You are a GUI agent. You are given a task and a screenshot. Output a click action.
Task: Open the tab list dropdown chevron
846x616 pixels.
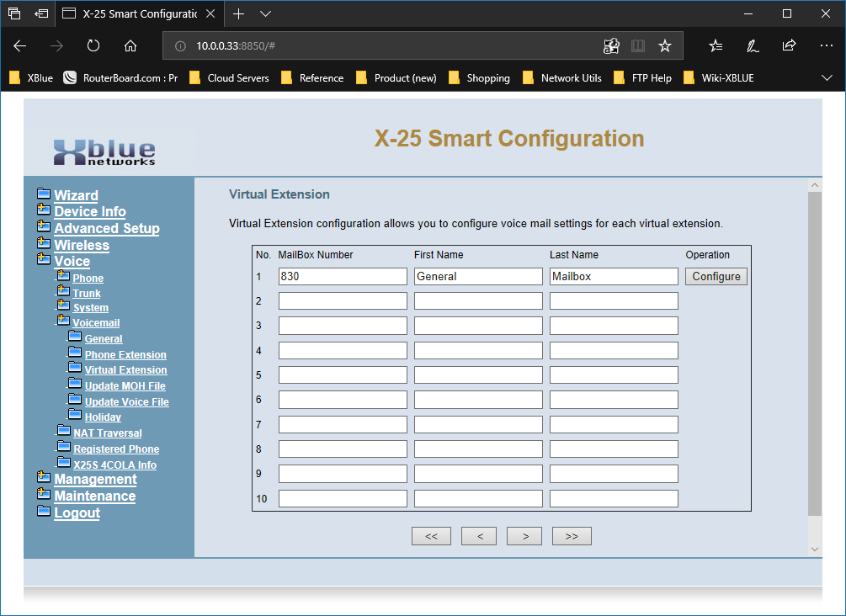point(265,13)
